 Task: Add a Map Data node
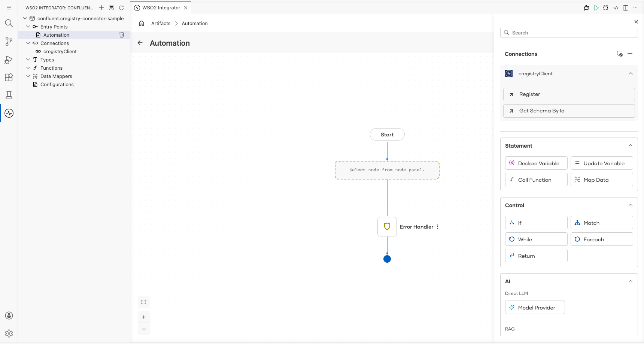[602, 179]
